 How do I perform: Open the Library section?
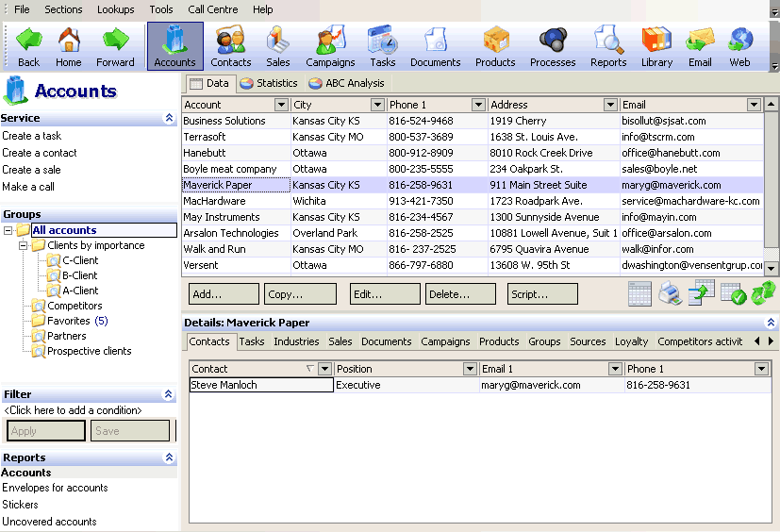coord(656,46)
